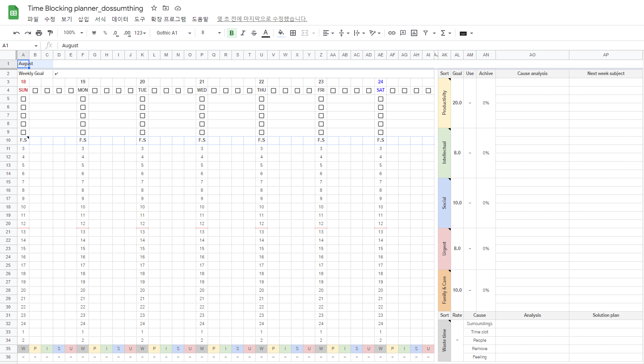Open text color picker
Screen dimensions: 644x364
point(266,33)
